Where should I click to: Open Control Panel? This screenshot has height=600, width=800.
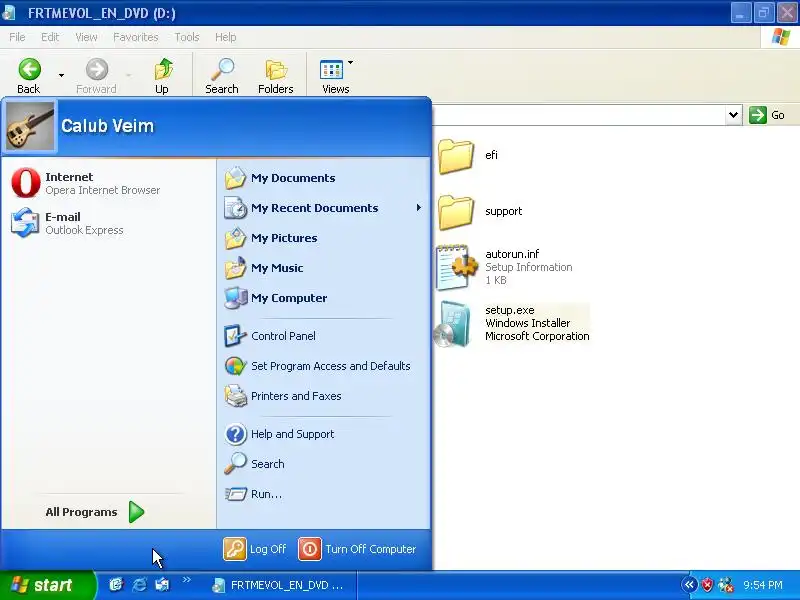323,336
